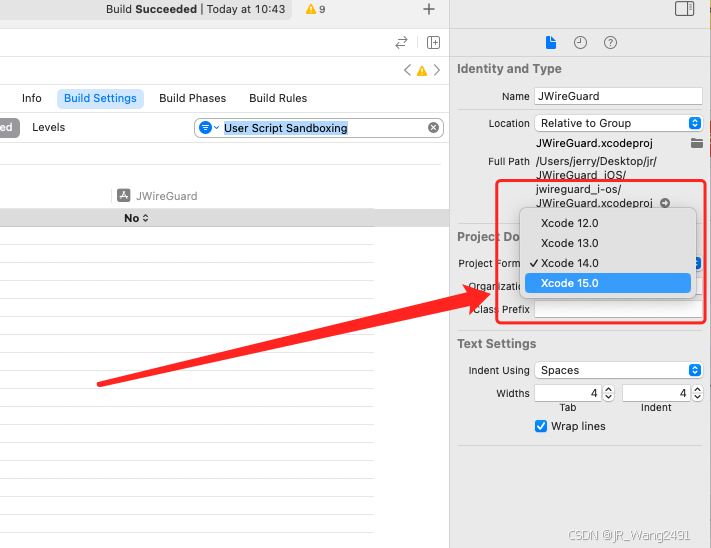This screenshot has width=711, height=548.
Task: Click the Tab width field
Action: point(568,393)
